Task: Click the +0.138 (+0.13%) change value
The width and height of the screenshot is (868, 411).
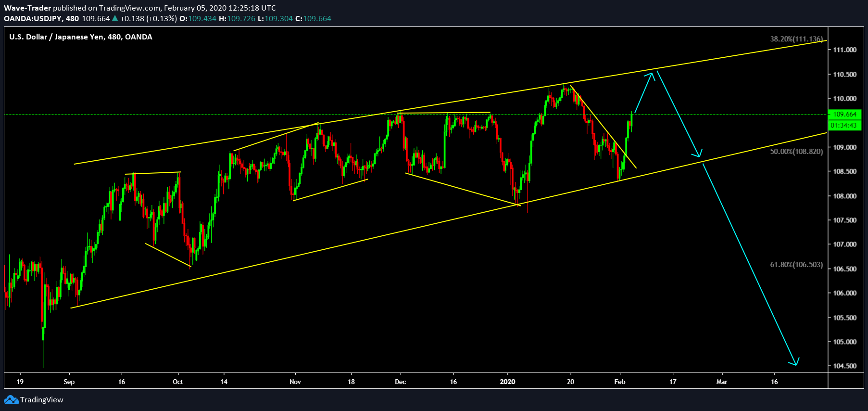Action: point(149,18)
